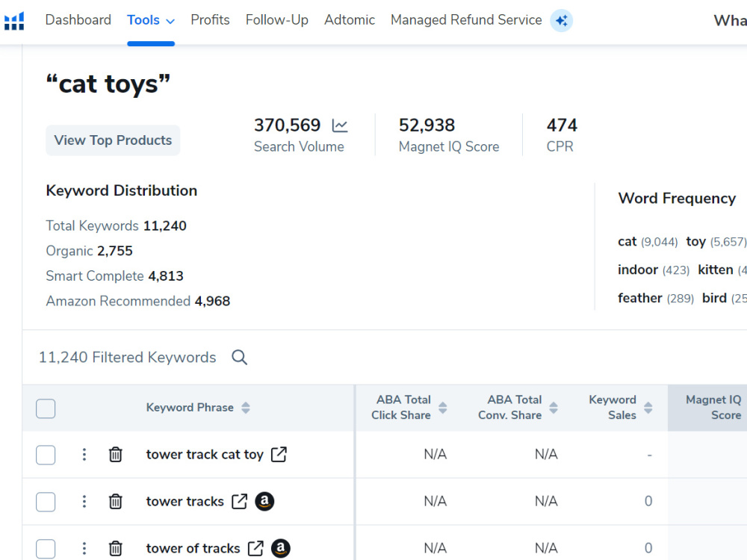
Task: Open the search volume trend chart icon
Action: click(x=340, y=125)
